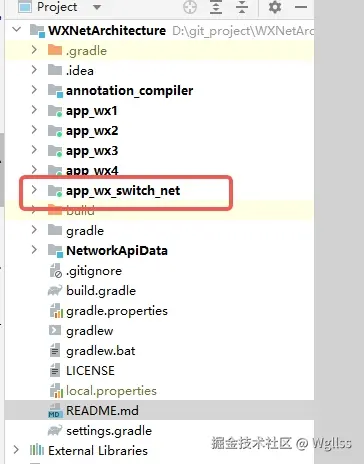Screen dimensions: 364x464
Task: Expand the app_wx3 module
Action: (x=34, y=150)
